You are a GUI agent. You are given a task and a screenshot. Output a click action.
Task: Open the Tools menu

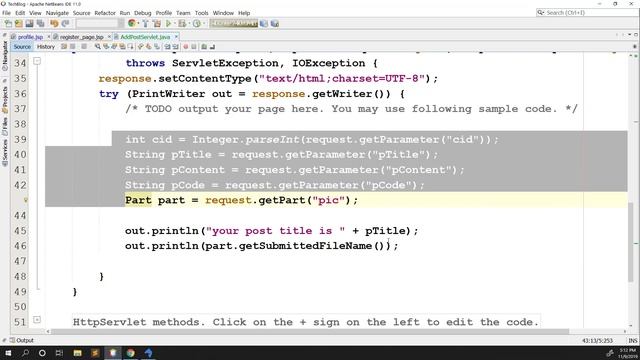click(201, 13)
